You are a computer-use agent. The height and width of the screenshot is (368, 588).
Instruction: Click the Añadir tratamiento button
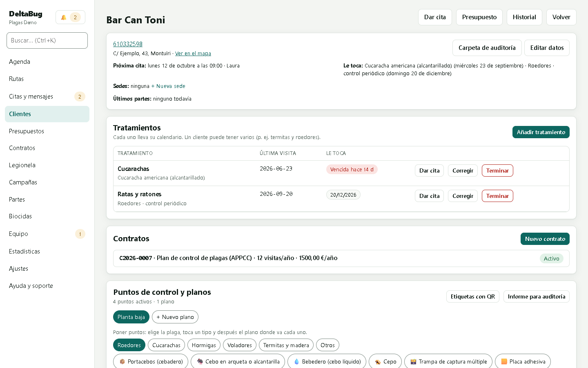click(x=541, y=132)
